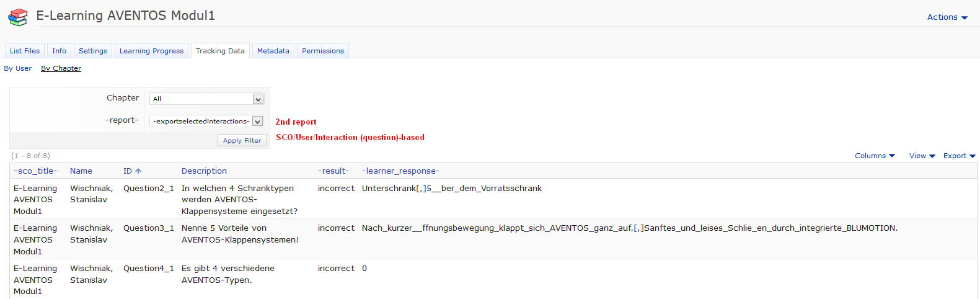Expand the View options menu
Screen dimensions: 980x299
pos(921,156)
